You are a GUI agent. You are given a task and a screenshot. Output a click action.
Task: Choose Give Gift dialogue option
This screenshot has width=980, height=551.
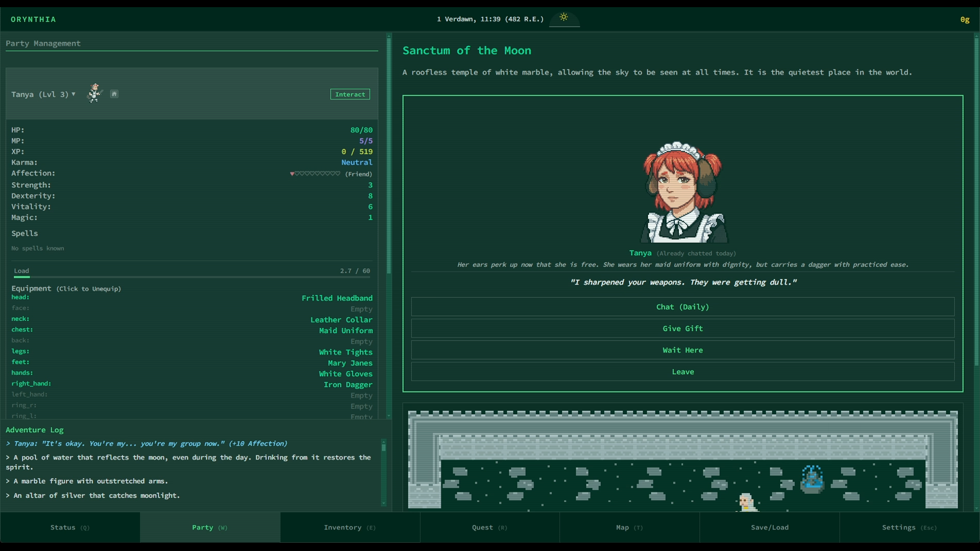point(682,329)
